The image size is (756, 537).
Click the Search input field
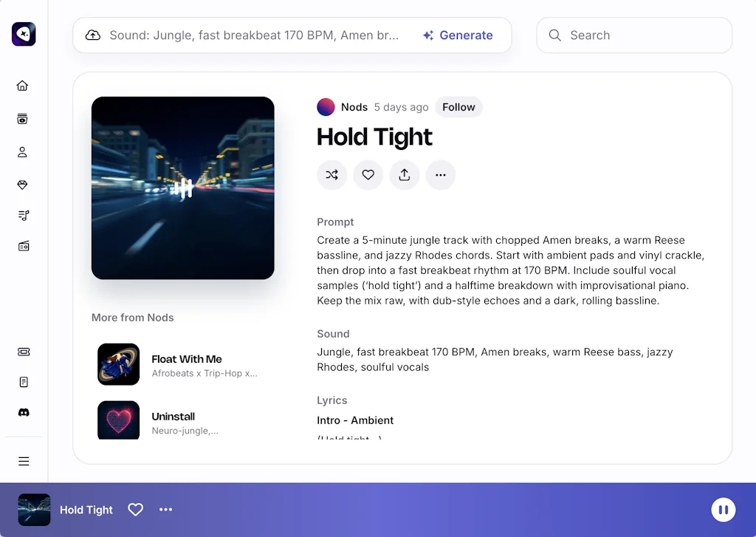click(x=642, y=35)
